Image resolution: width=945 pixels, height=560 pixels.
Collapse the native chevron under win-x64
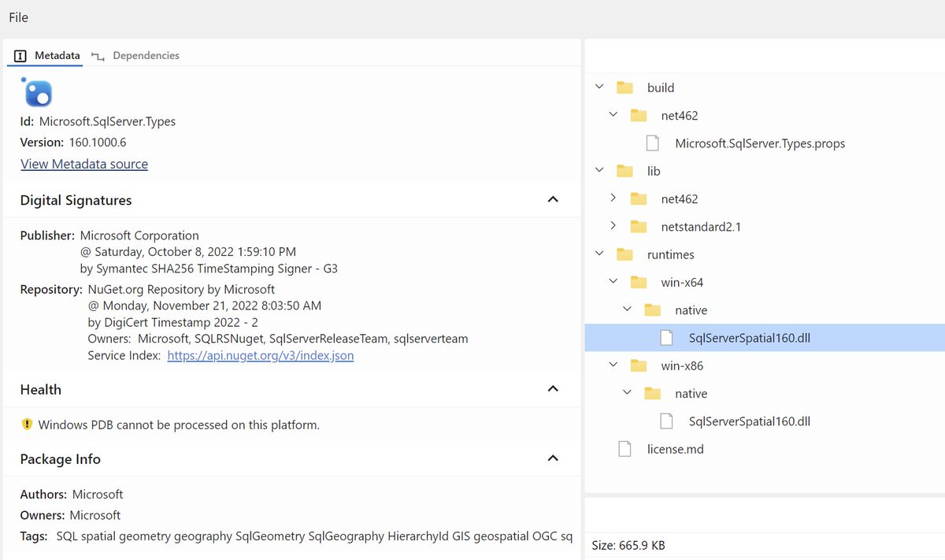[x=628, y=310]
